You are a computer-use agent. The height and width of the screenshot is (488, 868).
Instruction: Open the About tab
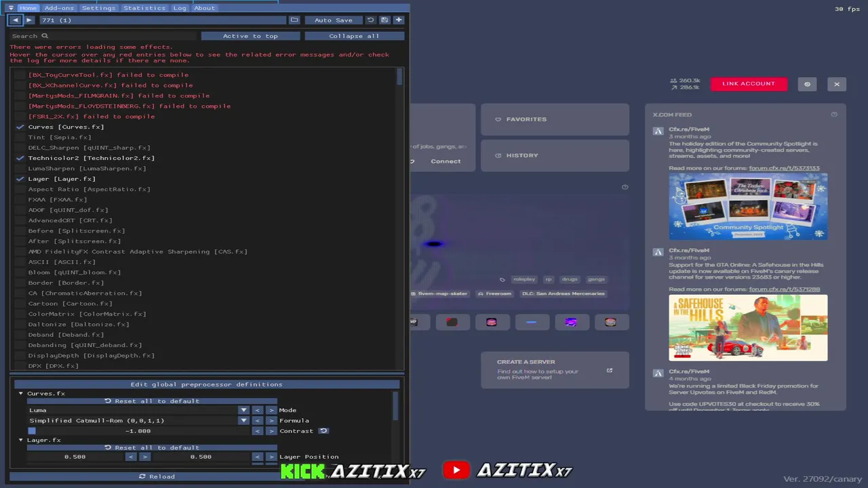(204, 8)
